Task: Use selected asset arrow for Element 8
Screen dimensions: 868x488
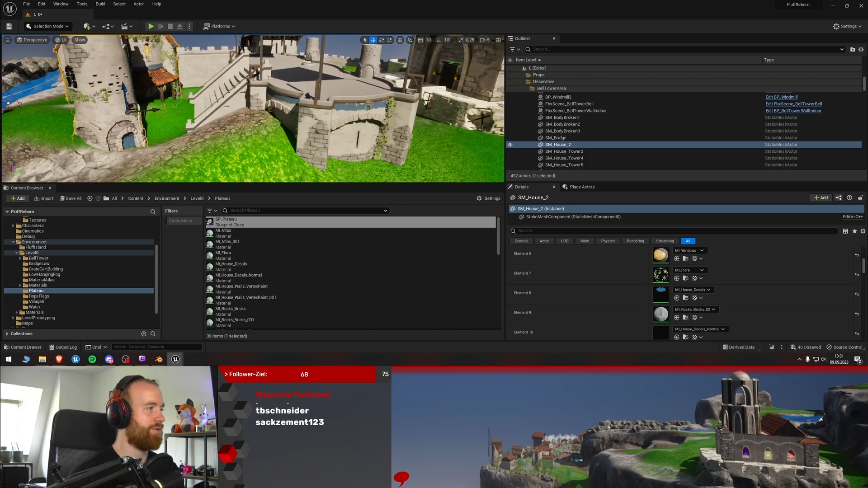Action: pyautogui.click(x=676, y=298)
